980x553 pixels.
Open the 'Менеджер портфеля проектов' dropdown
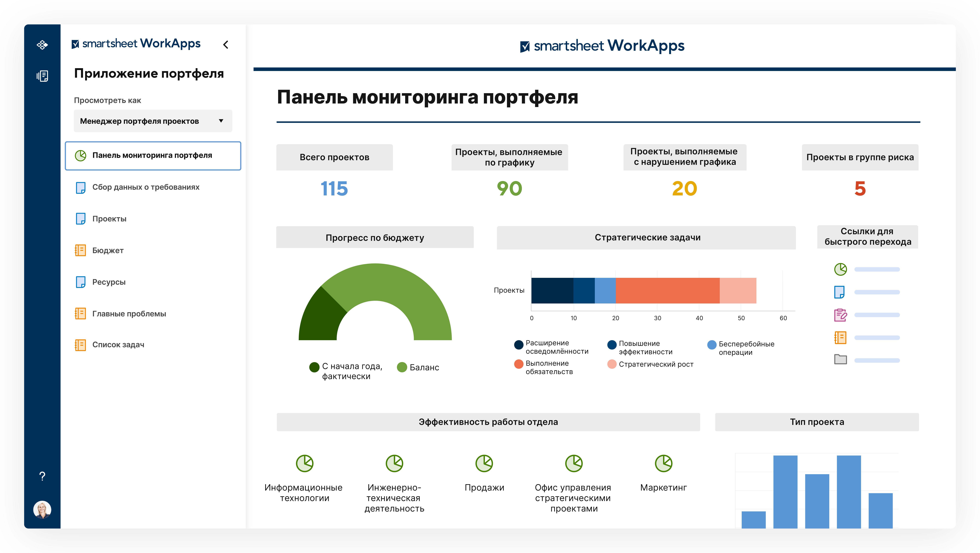153,121
